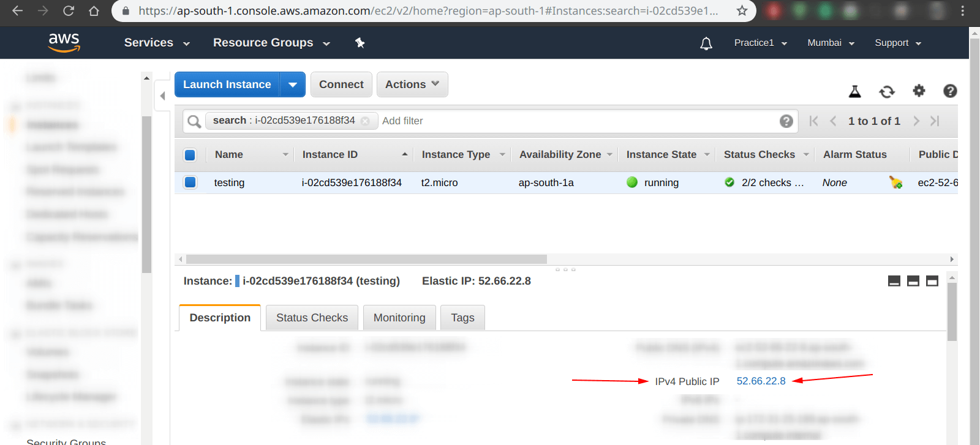Minimize the details pane to smallest layout

coord(894,281)
